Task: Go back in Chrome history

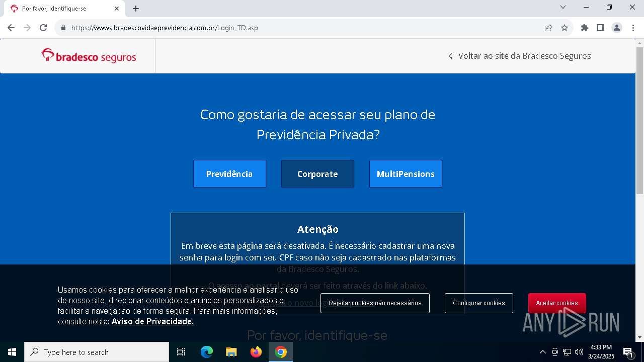Action: 11,28
